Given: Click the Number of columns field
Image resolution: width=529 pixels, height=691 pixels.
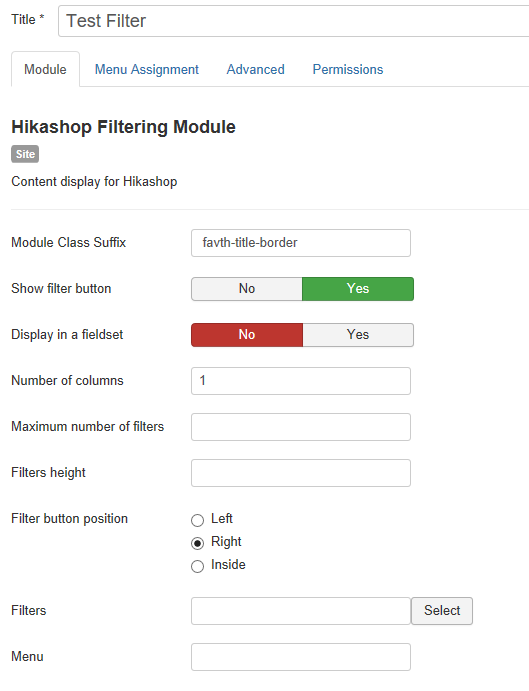Looking at the screenshot, I should 301,381.
